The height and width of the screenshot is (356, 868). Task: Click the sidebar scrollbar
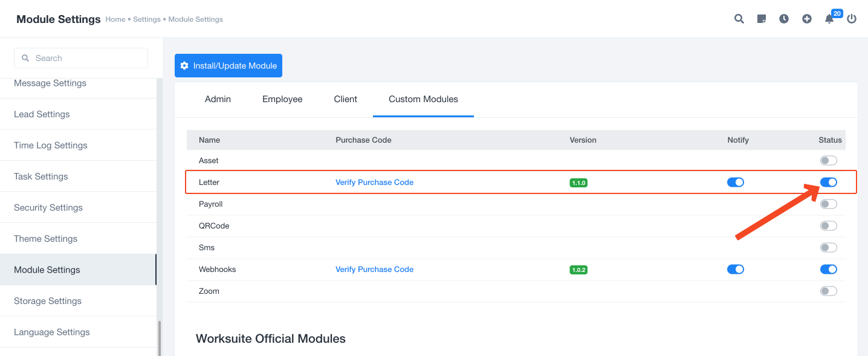click(x=160, y=338)
